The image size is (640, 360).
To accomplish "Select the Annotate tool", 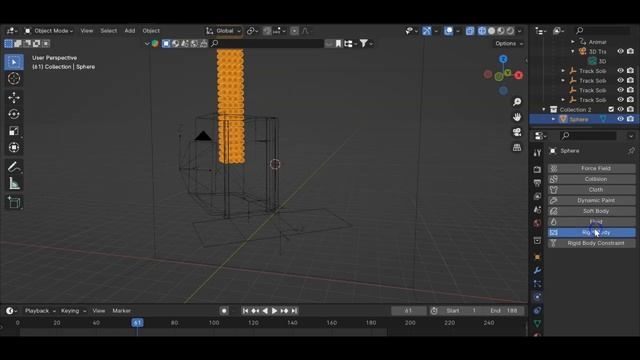I will pyautogui.click(x=14, y=167).
